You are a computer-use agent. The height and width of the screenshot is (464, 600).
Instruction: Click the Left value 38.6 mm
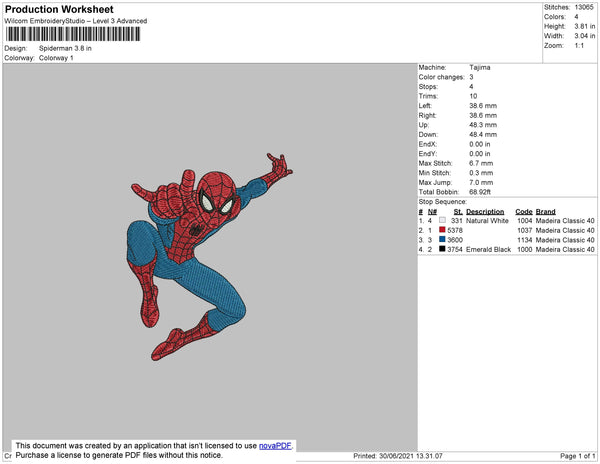pyautogui.click(x=483, y=106)
